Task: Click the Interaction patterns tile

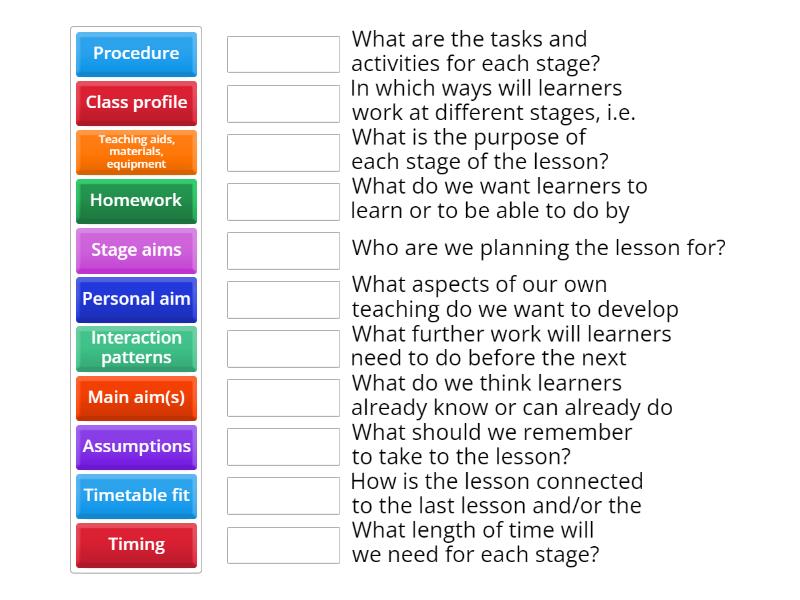Action: (136, 348)
